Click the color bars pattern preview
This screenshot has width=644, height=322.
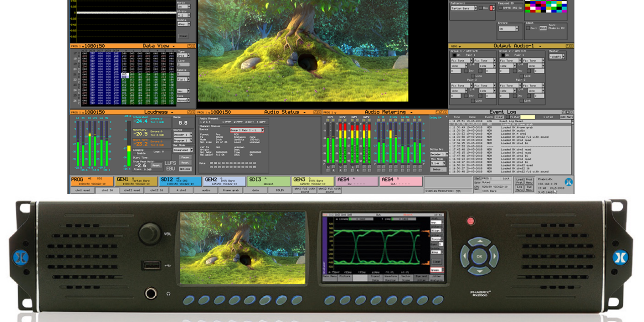(x=545, y=6)
